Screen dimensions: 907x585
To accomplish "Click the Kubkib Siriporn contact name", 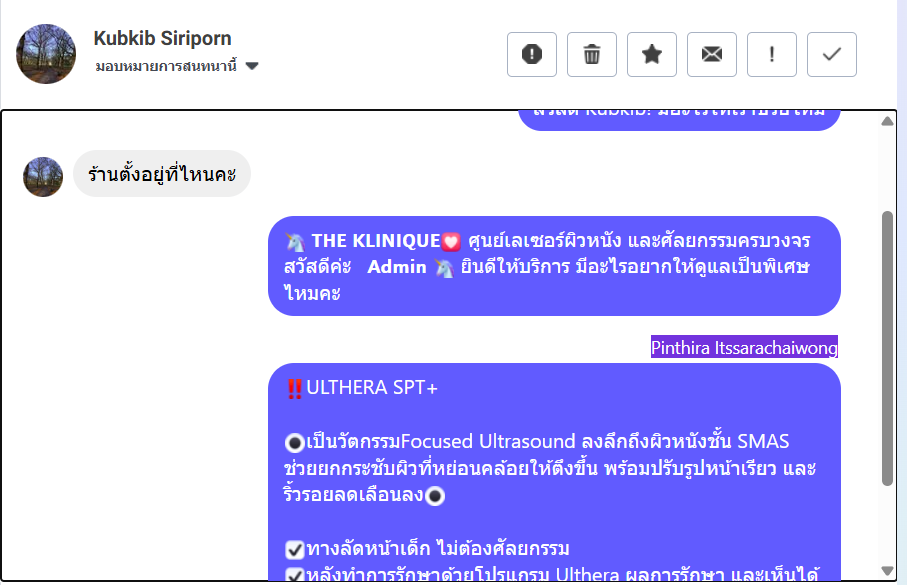I will point(162,38).
